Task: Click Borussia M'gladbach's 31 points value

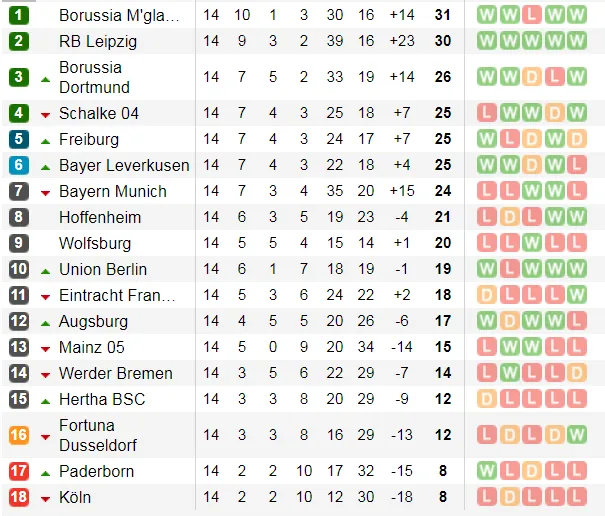Action: point(443,15)
